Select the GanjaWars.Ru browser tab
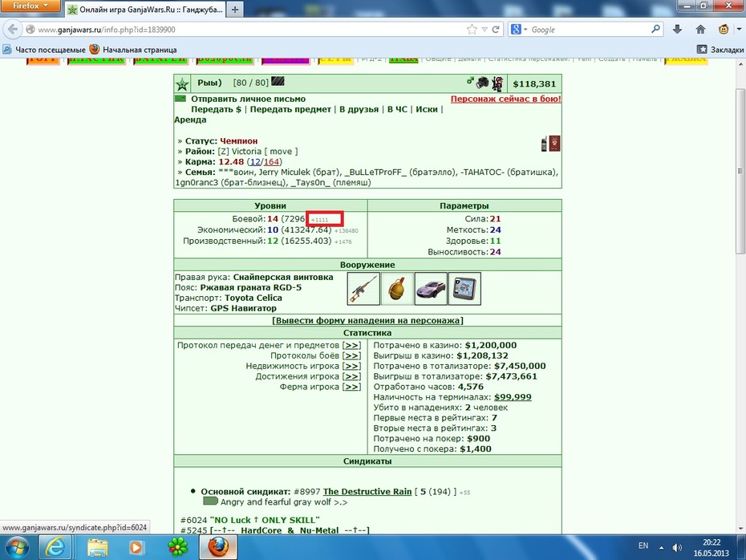This screenshot has width=746, height=560. pyautogui.click(x=144, y=10)
